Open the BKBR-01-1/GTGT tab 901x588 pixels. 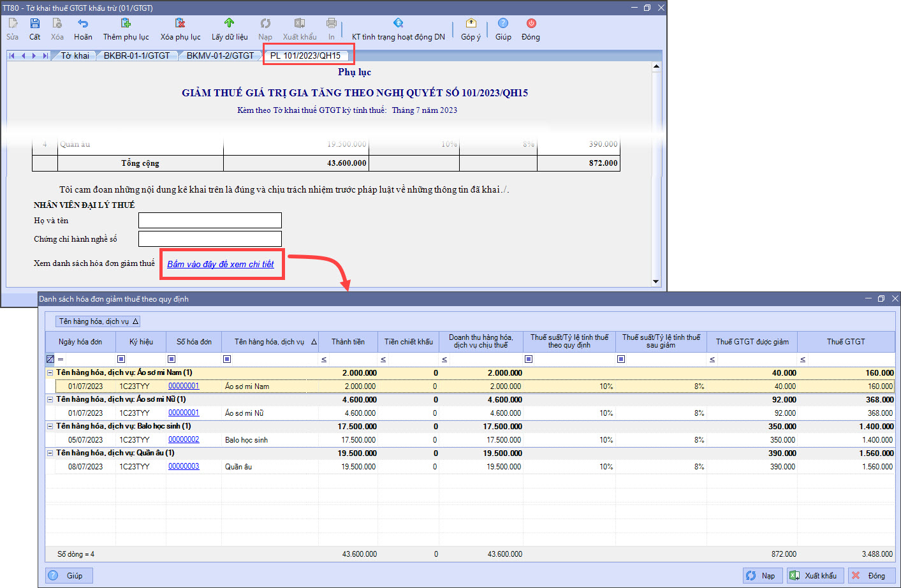pos(136,55)
